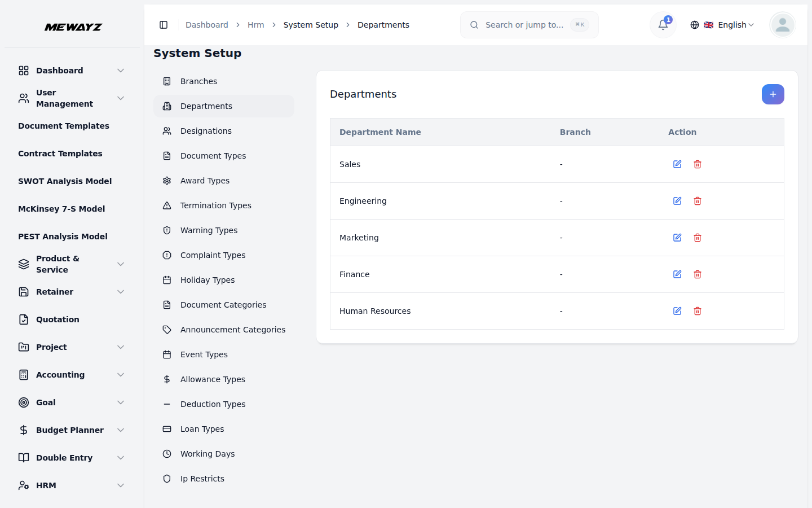Viewport: 812px width, 508px height.
Task: Expand the Double Entry menu
Action: pyautogui.click(x=71, y=458)
